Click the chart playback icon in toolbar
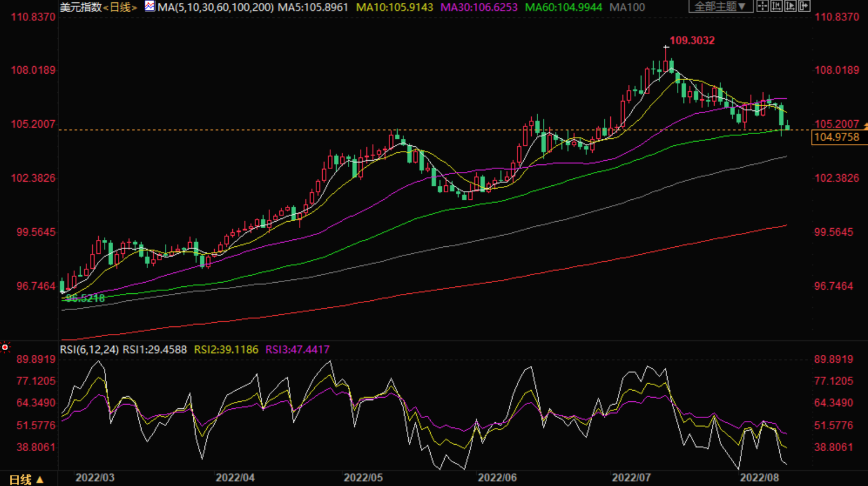This screenshot has width=868, height=486. coord(790,6)
